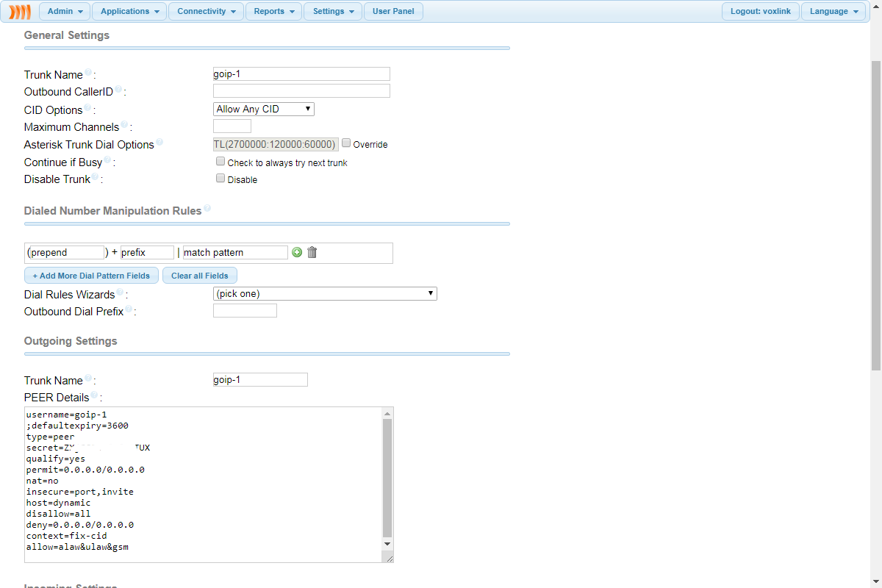This screenshot has width=882, height=588.
Task: Click help icon next to PEER Details
Action: tap(95, 395)
